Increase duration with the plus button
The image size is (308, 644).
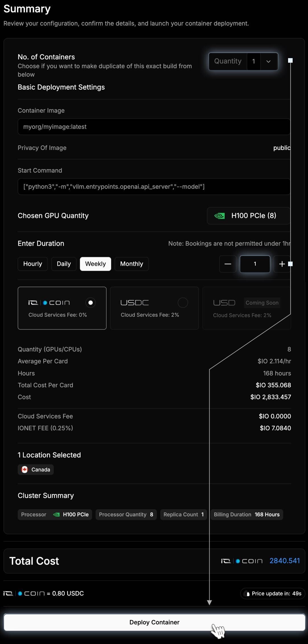282,264
